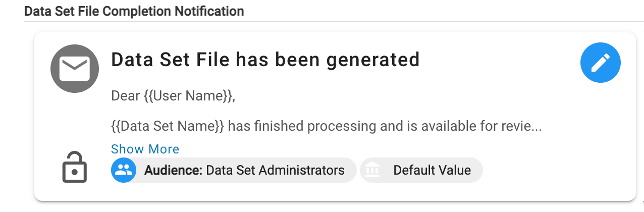Toggle the open padlock icon

tap(75, 169)
